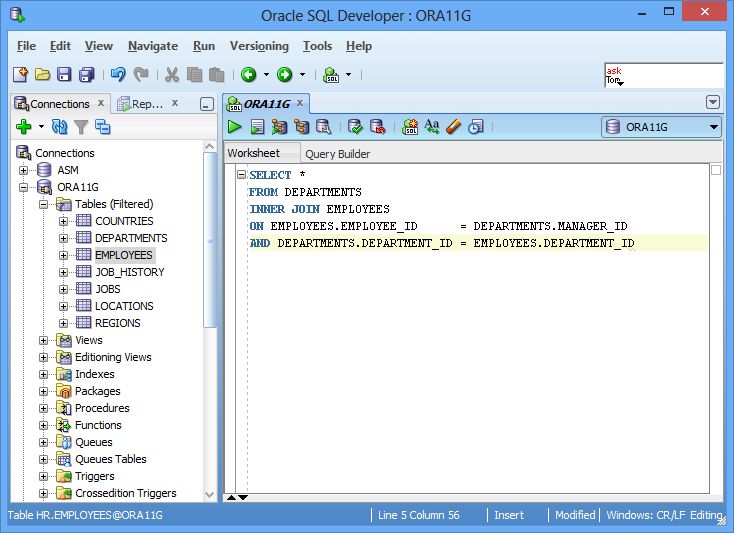Open the Tools menu
Screen dimensions: 734x533
(x=317, y=46)
